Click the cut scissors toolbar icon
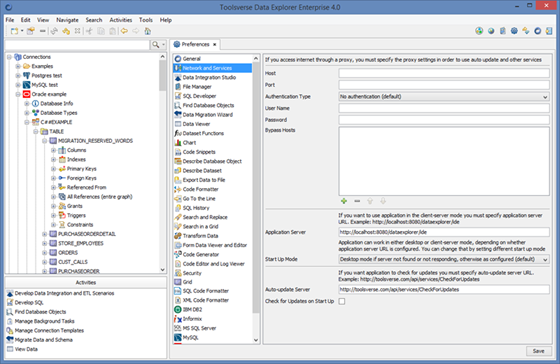This screenshot has width=560, height=364. coord(89,31)
